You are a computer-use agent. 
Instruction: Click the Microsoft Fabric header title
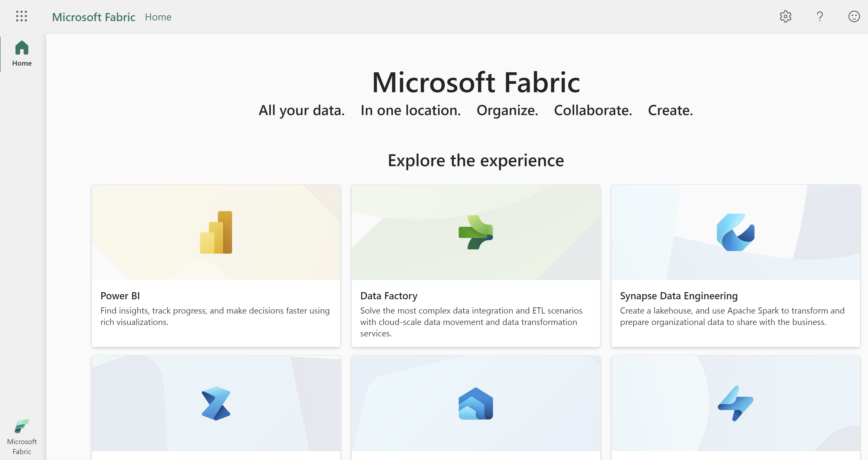(x=94, y=17)
